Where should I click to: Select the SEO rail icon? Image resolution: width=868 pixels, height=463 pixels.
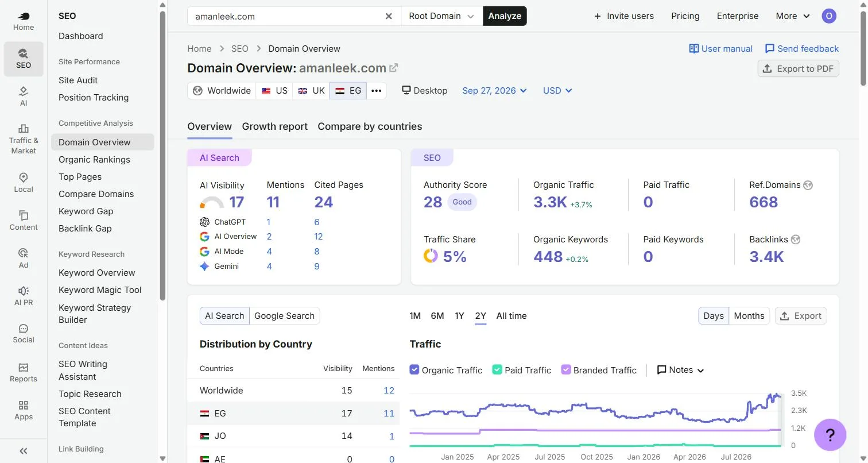pos(24,59)
